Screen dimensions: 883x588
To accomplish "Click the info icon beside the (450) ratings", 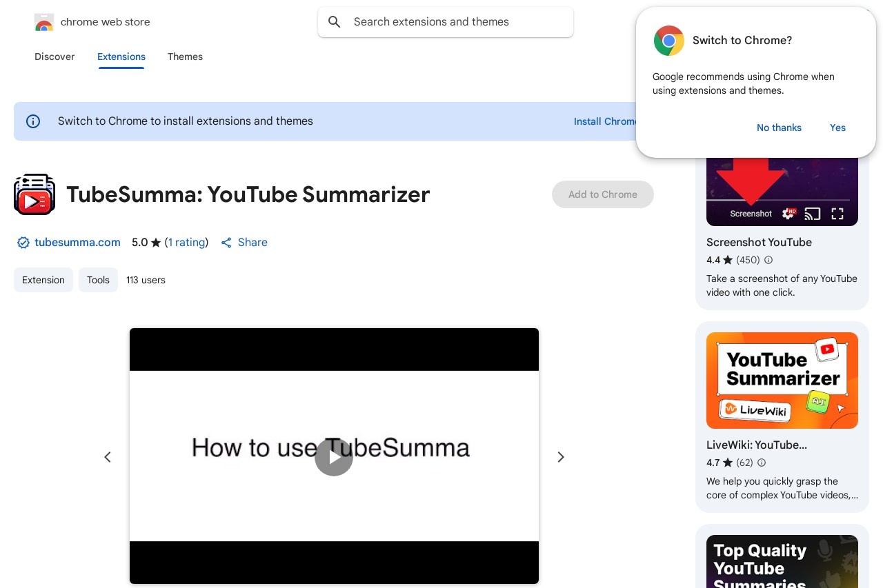I will pyautogui.click(x=768, y=261).
